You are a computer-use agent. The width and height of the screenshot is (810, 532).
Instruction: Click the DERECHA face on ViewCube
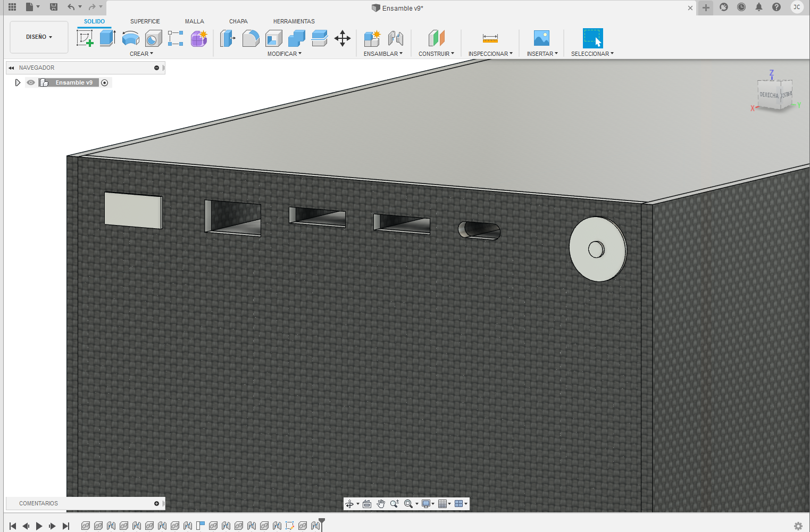(769, 95)
